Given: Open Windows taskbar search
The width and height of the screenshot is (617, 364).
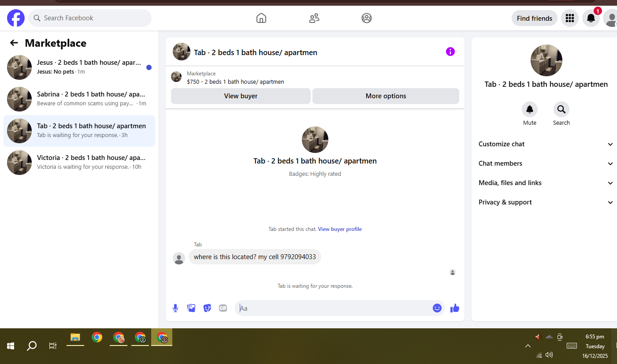Looking at the screenshot, I should click(x=32, y=346).
